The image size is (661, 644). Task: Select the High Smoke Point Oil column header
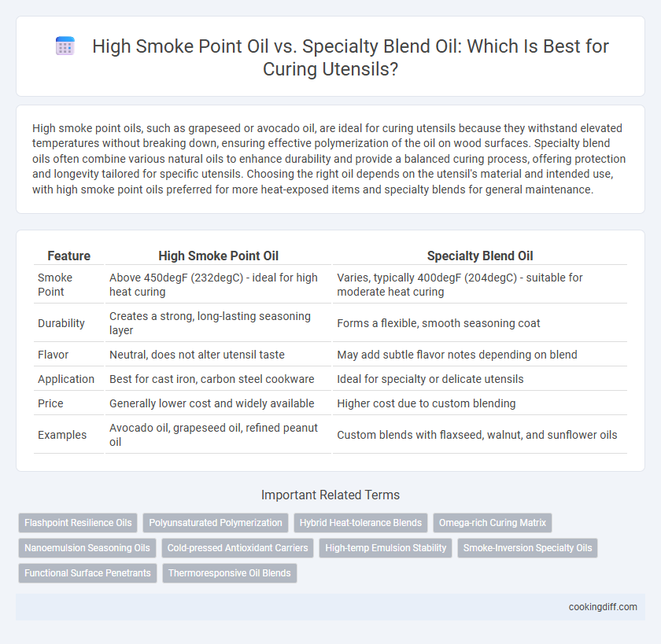[x=219, y=256]
